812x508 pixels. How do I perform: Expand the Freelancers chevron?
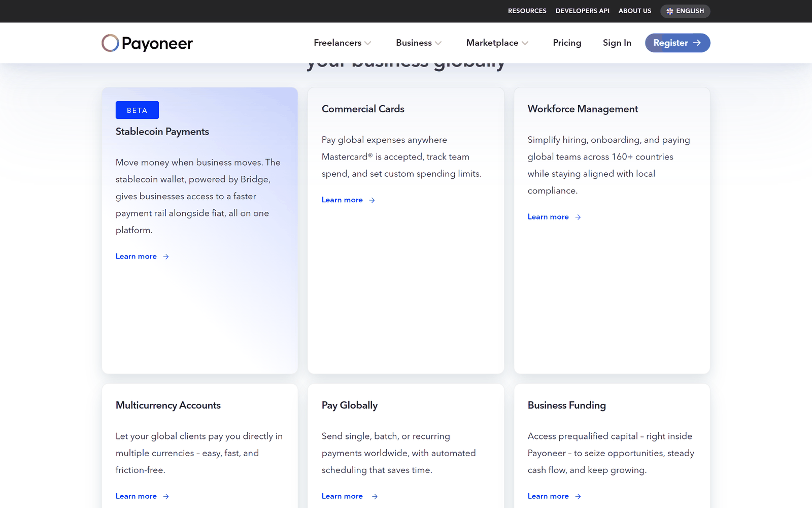pyautogui.click(x=368, y=43)
